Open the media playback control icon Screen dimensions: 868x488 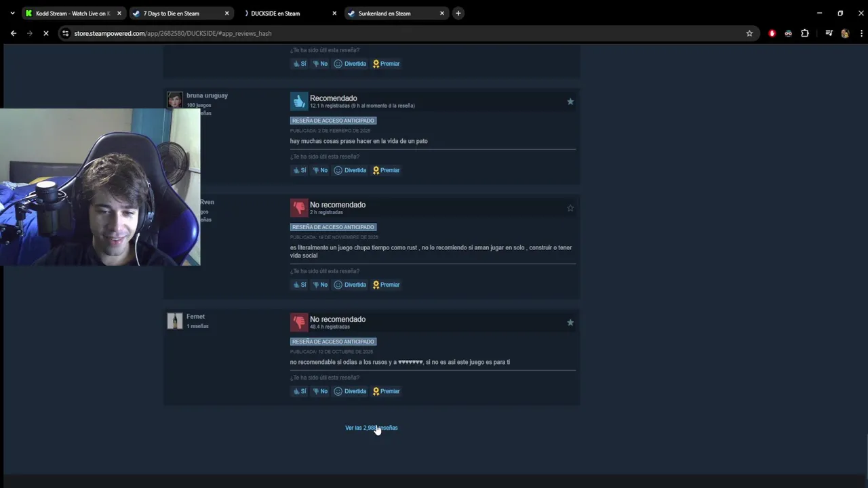tap(829, 33)
